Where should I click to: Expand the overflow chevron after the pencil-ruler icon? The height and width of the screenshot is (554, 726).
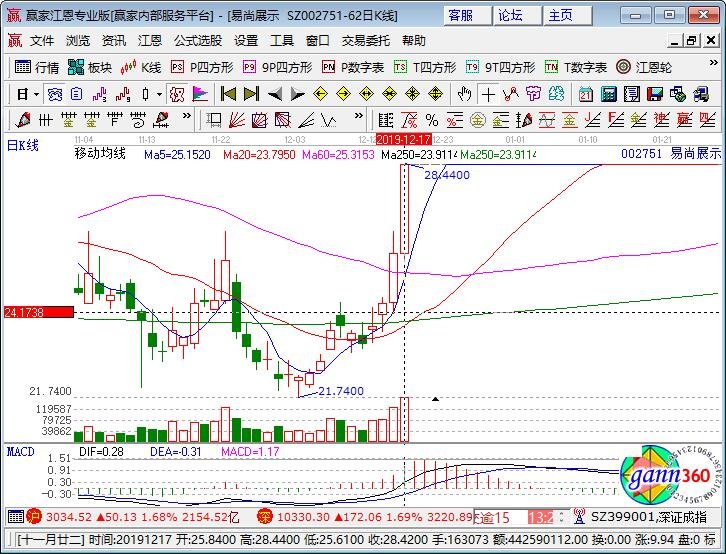point(187,116)
